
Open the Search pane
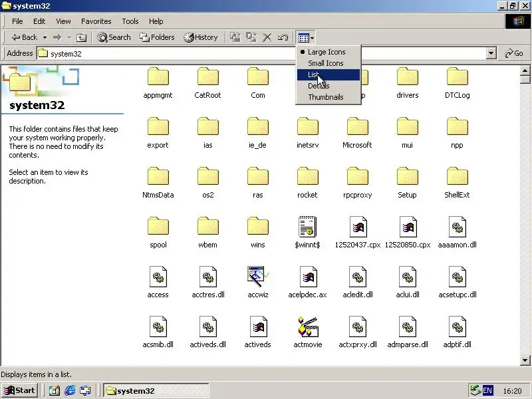click(114, 37)
